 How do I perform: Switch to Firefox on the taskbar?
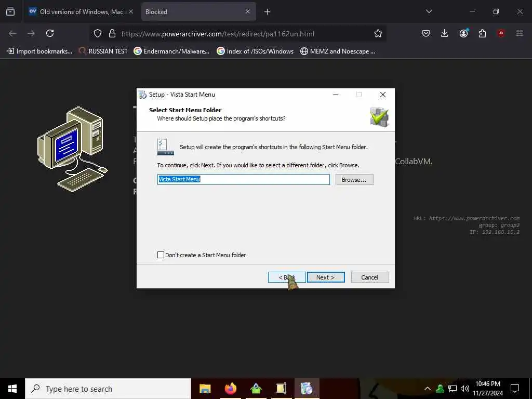pyautogui.click(x=230, y=389)
